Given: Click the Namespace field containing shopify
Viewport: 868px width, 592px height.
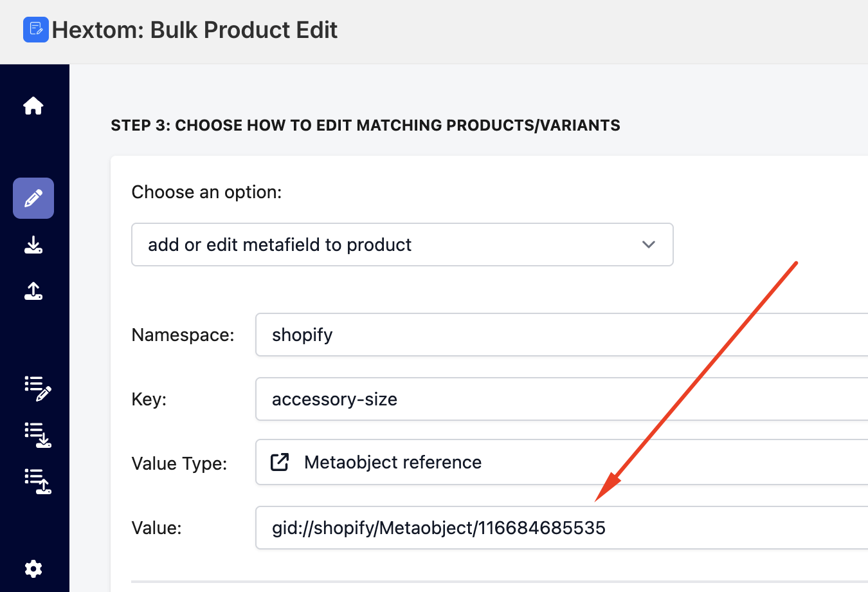Looking at the screenshot, I should coord(559,335).
